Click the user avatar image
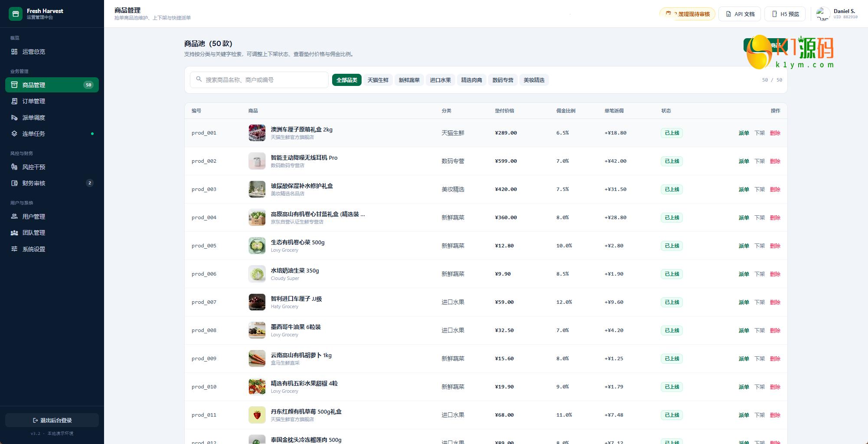The width and height of the screenshot is (868, 444). pos(823,14)
